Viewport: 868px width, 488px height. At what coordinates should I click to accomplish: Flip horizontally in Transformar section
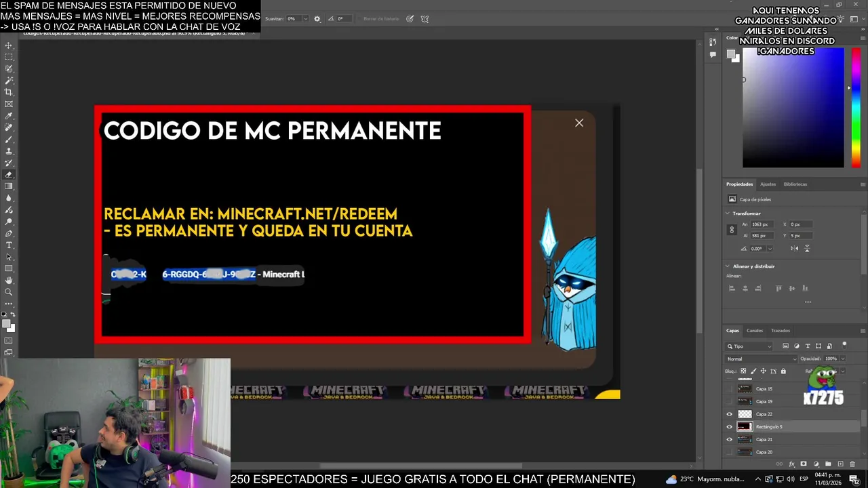(794, 248)
